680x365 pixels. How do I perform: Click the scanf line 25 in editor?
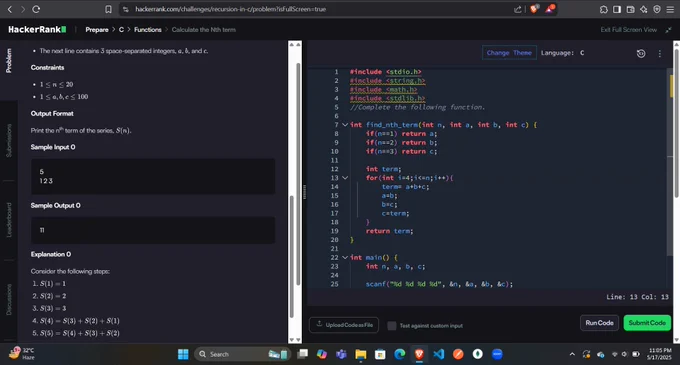coord(439,284)
